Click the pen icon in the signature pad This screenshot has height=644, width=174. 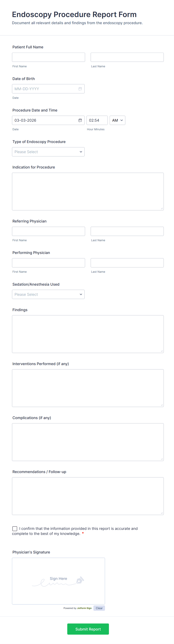tap(80, 580)
